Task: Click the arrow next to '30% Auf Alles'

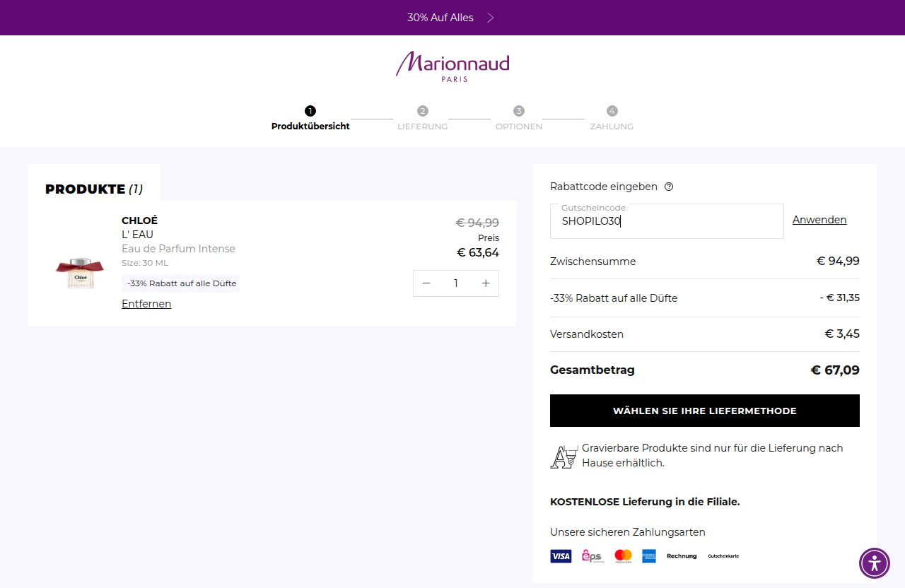Action: click(x=491, y=18)
